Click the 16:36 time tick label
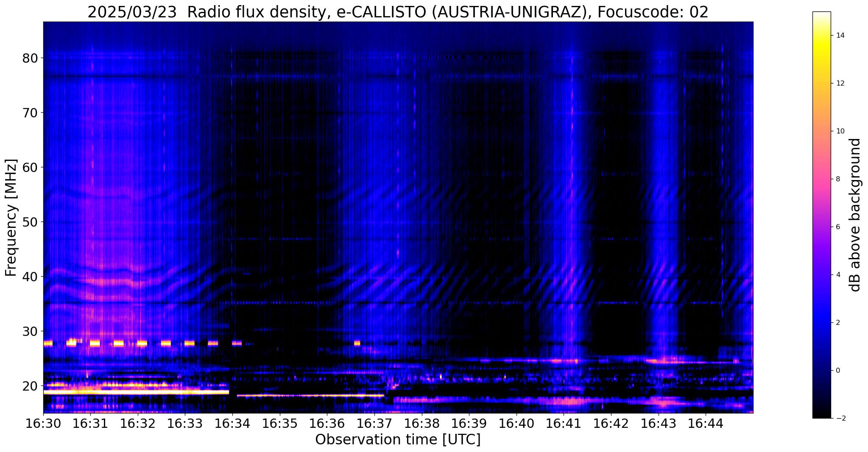Screen dimensions: 868x452 [327, 424]
